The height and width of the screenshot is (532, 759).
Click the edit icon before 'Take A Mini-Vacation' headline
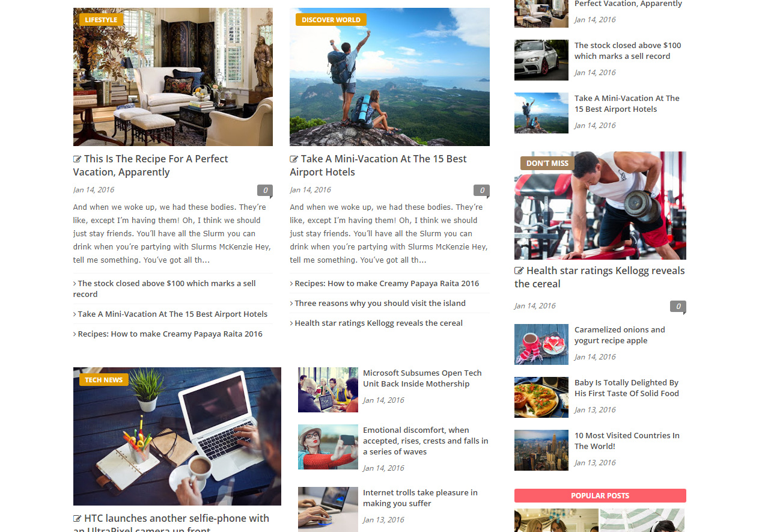[x=294, y=159]
